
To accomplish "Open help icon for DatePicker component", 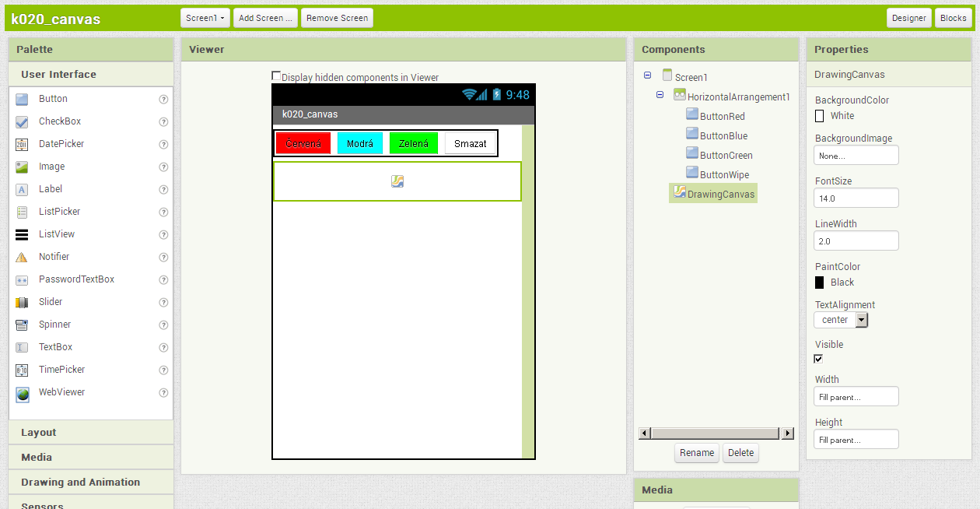I will click(x=163, y=145).
